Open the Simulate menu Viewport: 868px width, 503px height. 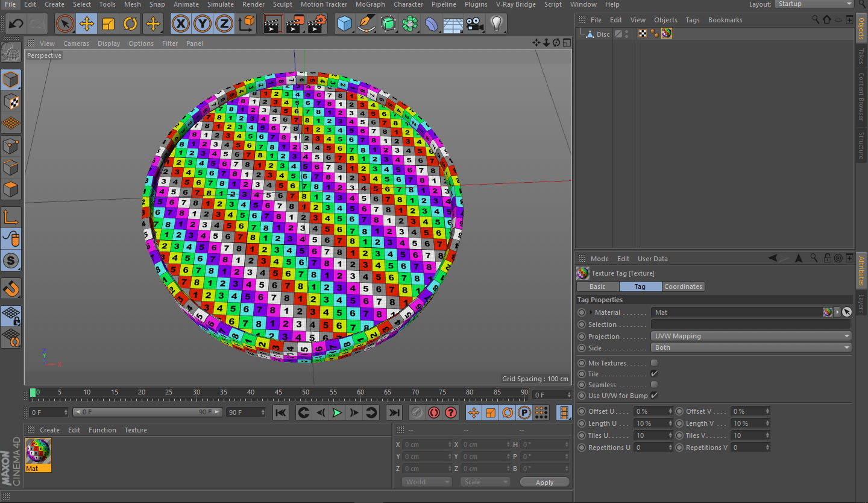click(x=221, y=4)
